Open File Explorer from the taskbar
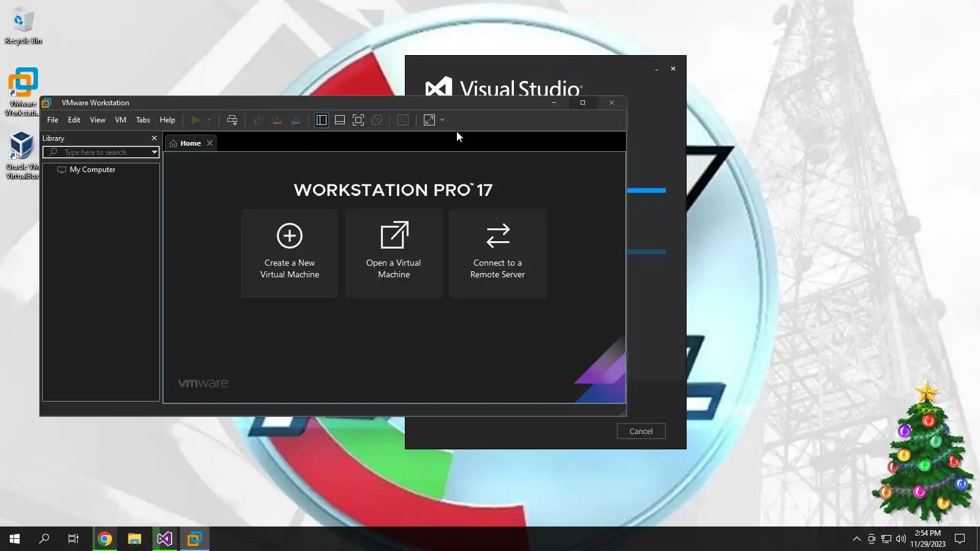 135,539
